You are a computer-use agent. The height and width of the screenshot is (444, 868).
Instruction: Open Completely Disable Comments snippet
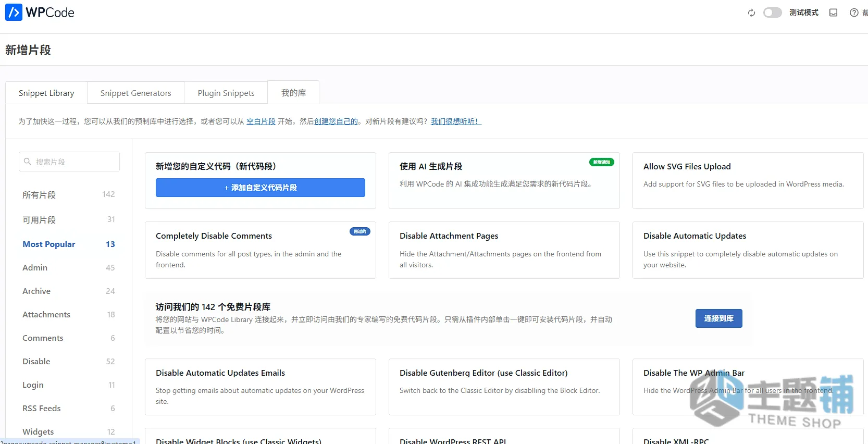[x=260, y=250]
